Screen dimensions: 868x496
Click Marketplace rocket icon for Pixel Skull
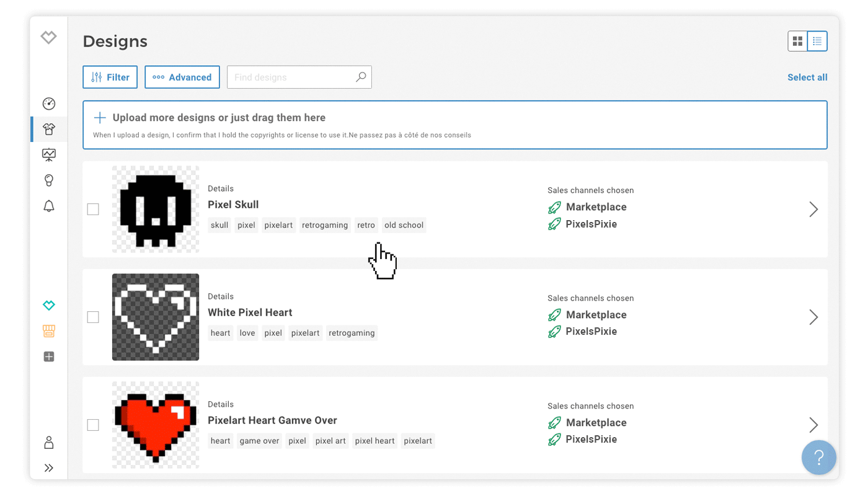click(x=554, y=207)
